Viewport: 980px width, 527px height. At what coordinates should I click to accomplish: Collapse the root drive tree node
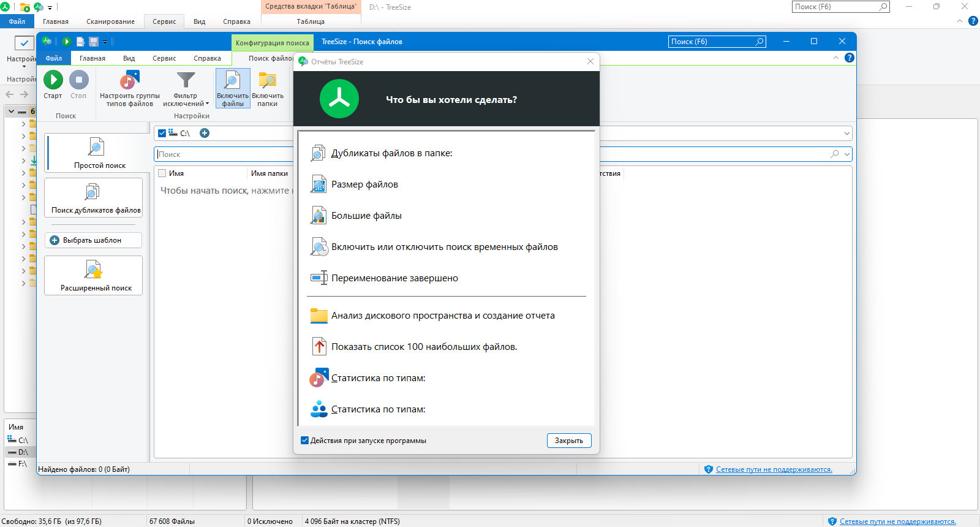pyautogui.click(x=11, y=112)
